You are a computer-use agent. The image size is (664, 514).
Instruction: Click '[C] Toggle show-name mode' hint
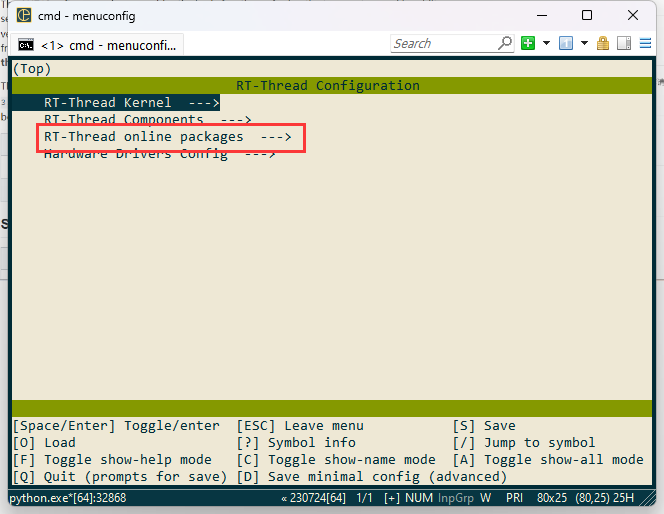(x=336, y=460)
